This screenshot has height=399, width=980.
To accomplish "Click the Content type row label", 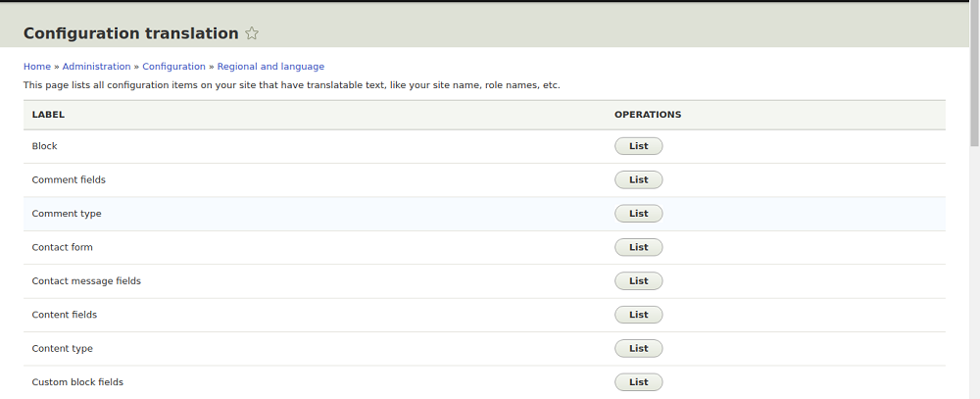I will [x=62, y=348].
